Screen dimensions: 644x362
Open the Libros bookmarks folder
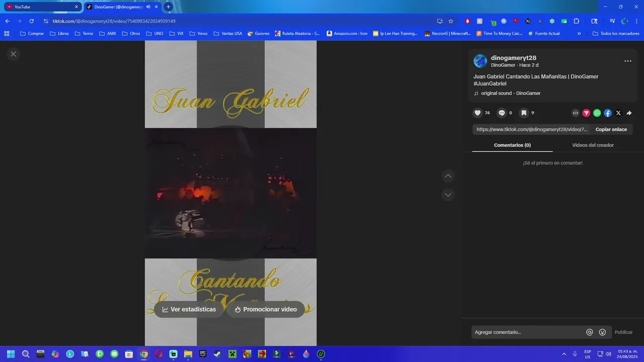59,34
